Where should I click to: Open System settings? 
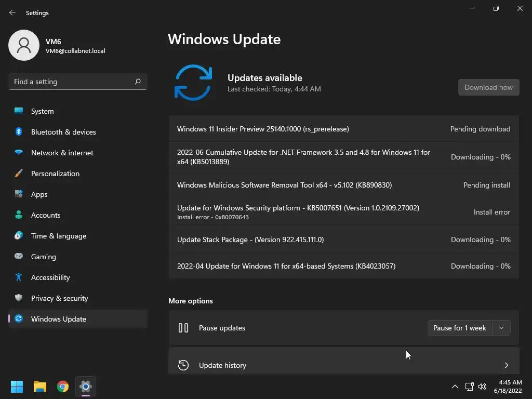78,111
